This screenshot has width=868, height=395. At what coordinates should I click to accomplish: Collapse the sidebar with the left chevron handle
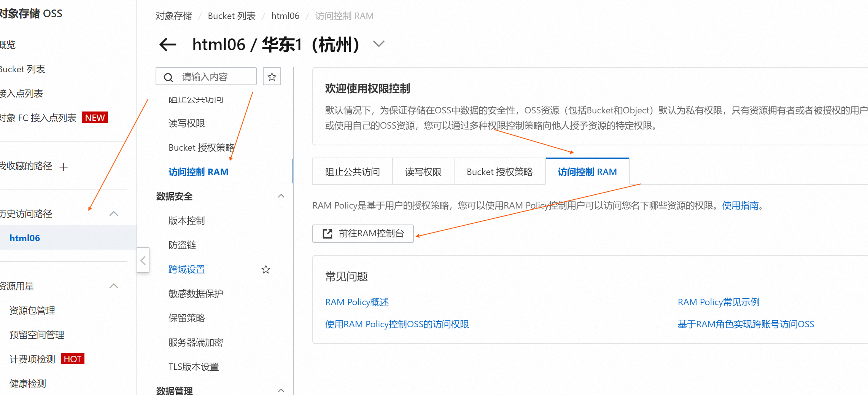coord(143,260)
